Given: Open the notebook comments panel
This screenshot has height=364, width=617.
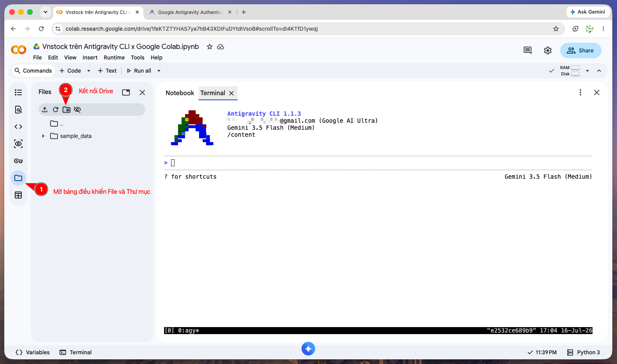Looking at the screenshot, I should [528, 51].
